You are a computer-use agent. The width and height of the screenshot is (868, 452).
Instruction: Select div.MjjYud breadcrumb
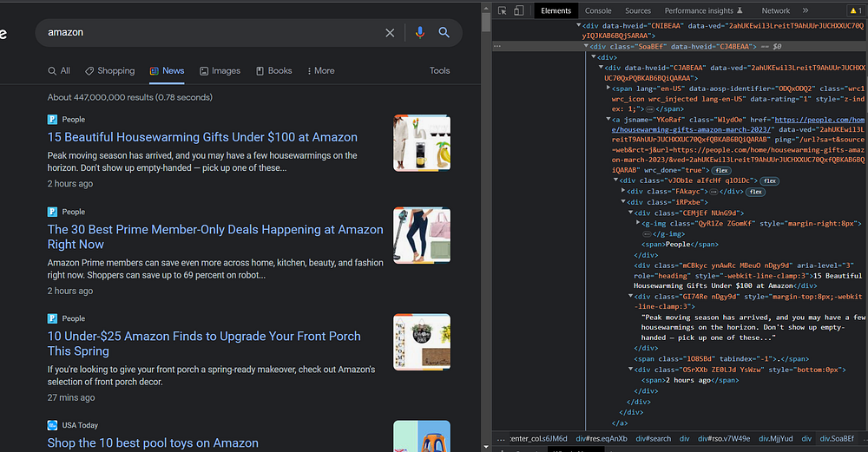775,439
